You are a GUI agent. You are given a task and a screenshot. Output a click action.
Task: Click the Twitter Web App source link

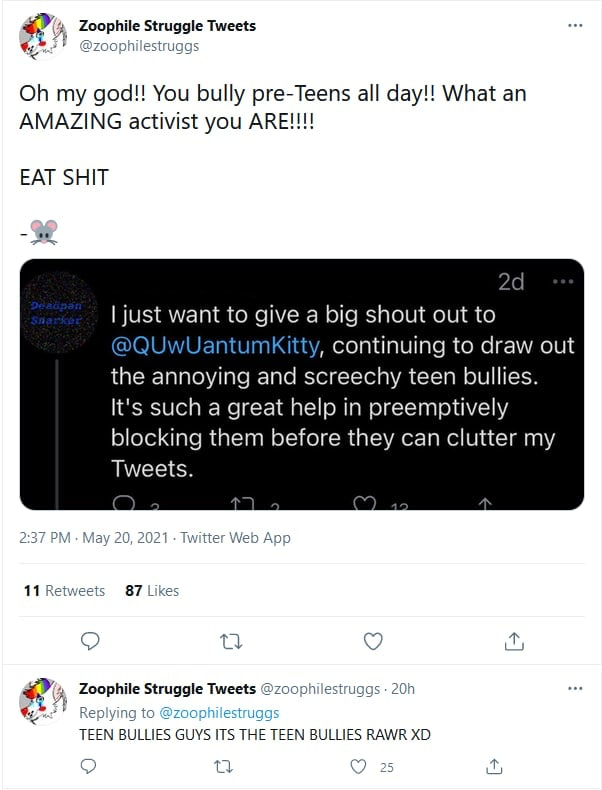236,538
